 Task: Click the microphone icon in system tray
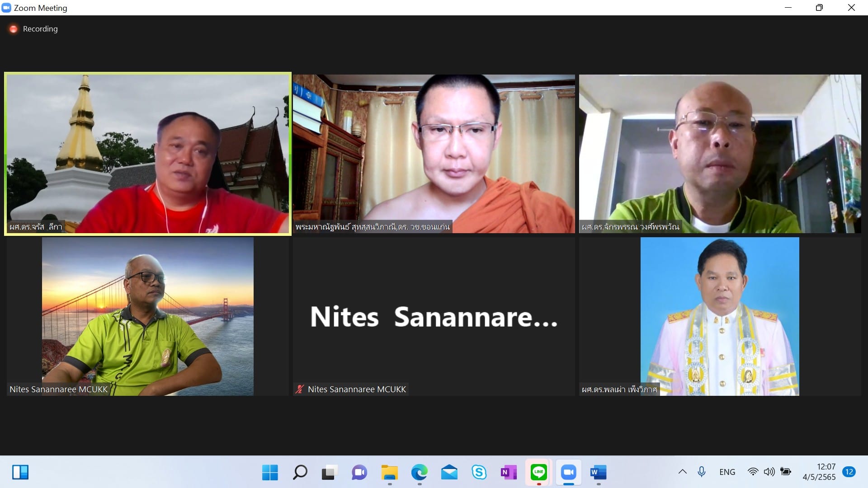[x=702, y=472]
